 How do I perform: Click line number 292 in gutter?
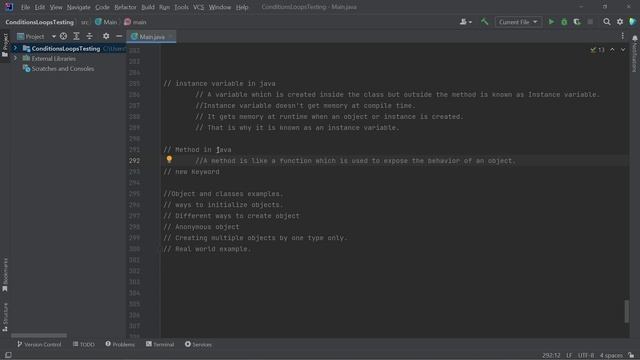[x=134, y=161]
